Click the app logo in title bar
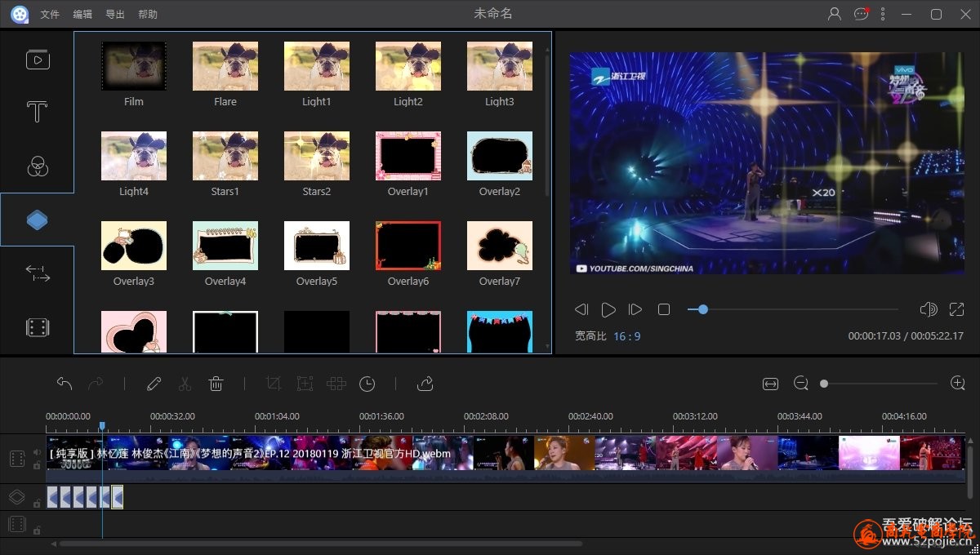Screen dimensions: 980x555 point(20,14)
